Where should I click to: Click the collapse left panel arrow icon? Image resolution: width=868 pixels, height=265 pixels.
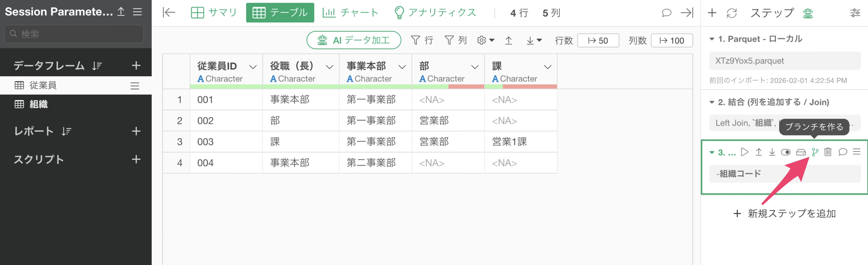click(169, 13)
